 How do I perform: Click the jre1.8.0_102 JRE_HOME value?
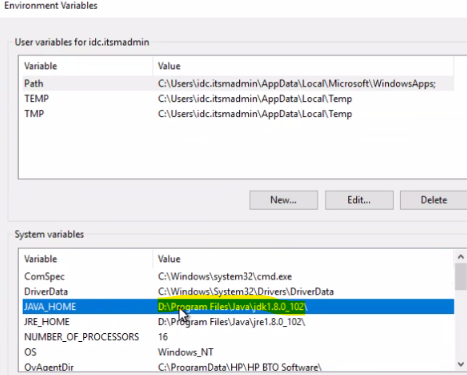[x=232, y=322]
